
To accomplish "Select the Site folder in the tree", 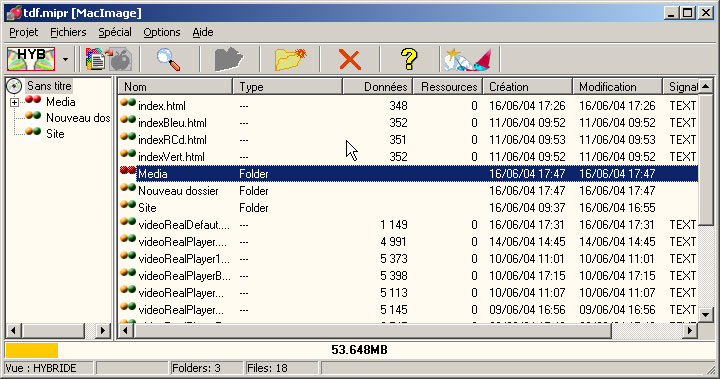I will tap(55, 134).
